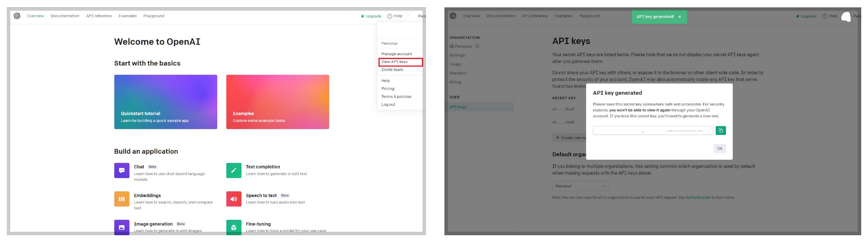
Task: Click Help question icon on API keys page
Action: tap(825, 16)
